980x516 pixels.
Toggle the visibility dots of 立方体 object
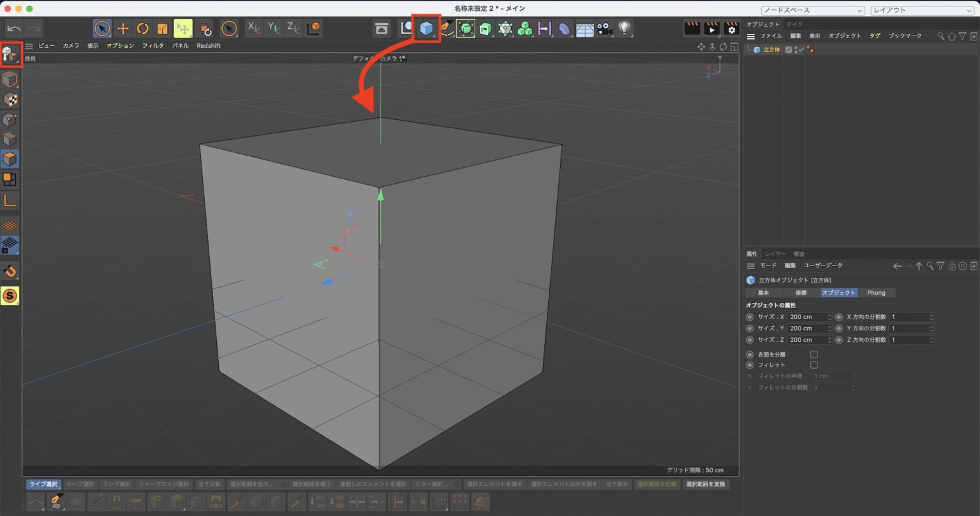796,49
